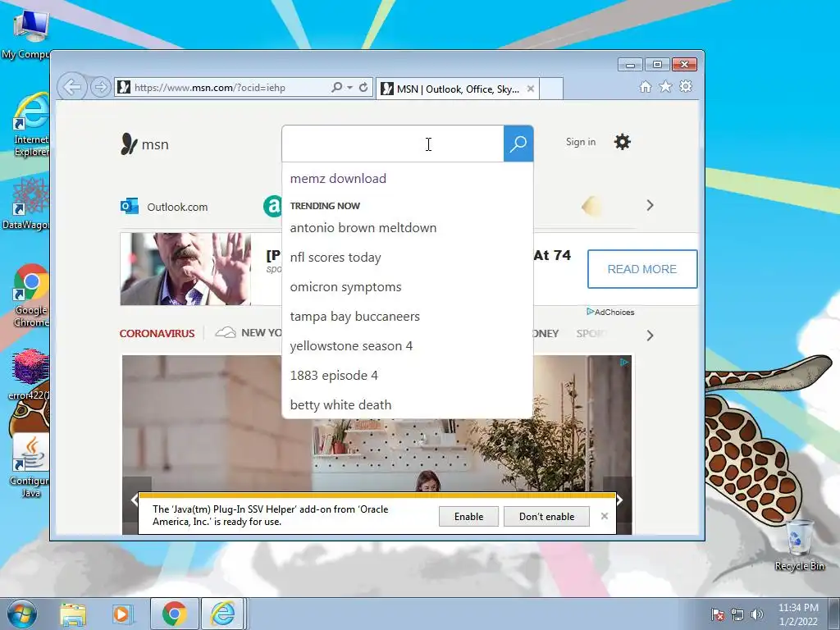The height and width of the screenshot is (630, 840).
Task: Open the Windows Start menu orb
Action: pyautogui.click(x=22, y=614)
